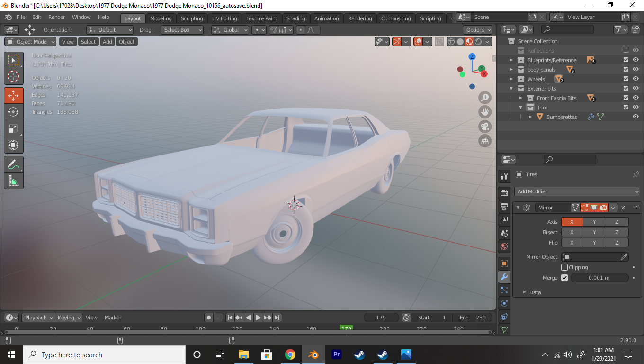Open View Layer properties tab
The image size is (644, 364).
point(504,220)
